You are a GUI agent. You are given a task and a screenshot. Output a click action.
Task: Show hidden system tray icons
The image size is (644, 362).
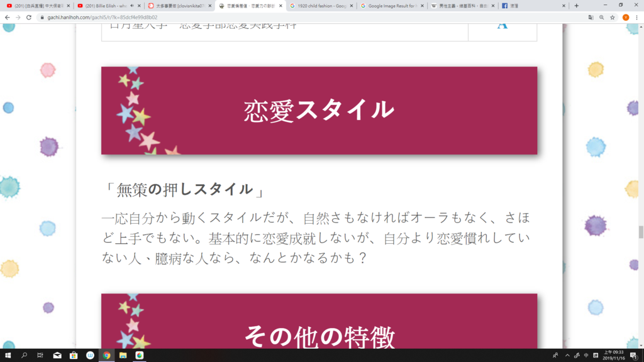tap(567, 356)
